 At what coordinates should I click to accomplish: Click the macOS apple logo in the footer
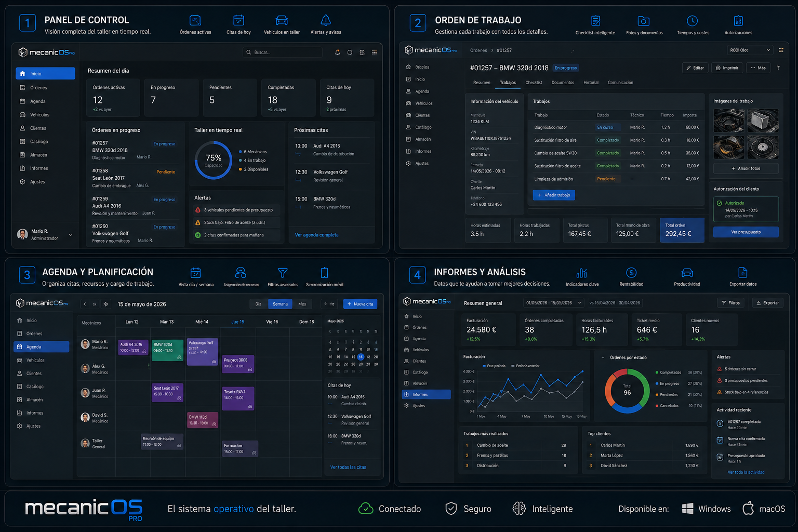pos(748,508)
